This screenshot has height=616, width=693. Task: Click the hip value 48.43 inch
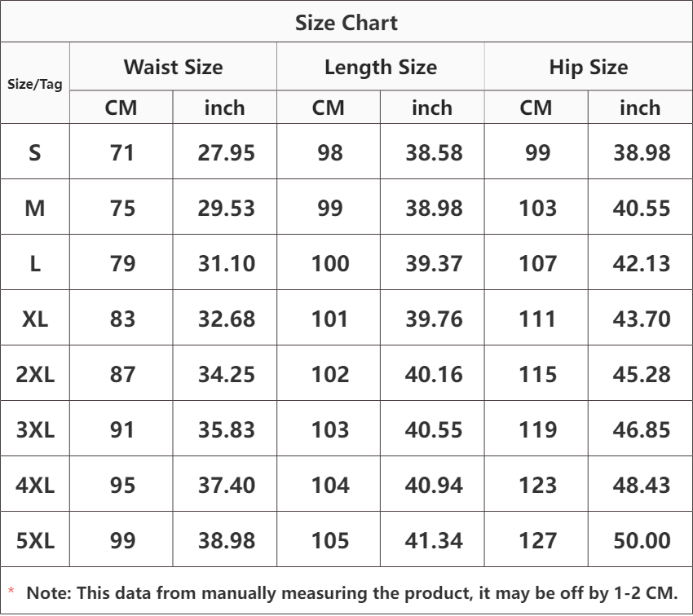(642, 485)
